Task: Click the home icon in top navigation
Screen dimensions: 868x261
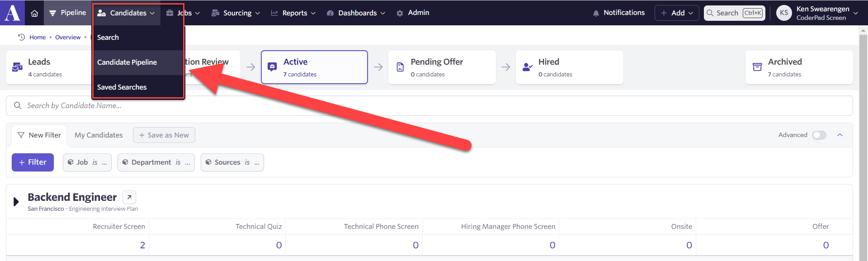Action: pos(34,13)
